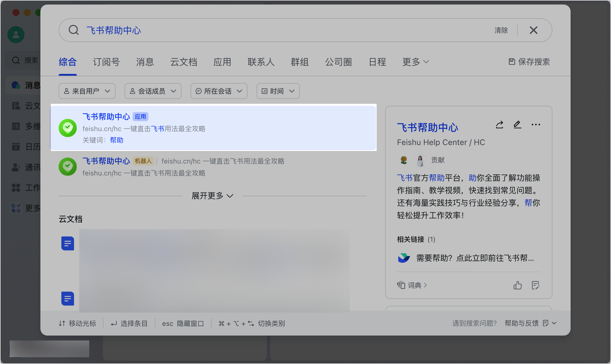Viewport: 611px width, 364px height.
Task: Click the 贡献 contributors label
Action: (x=438, y=160)
